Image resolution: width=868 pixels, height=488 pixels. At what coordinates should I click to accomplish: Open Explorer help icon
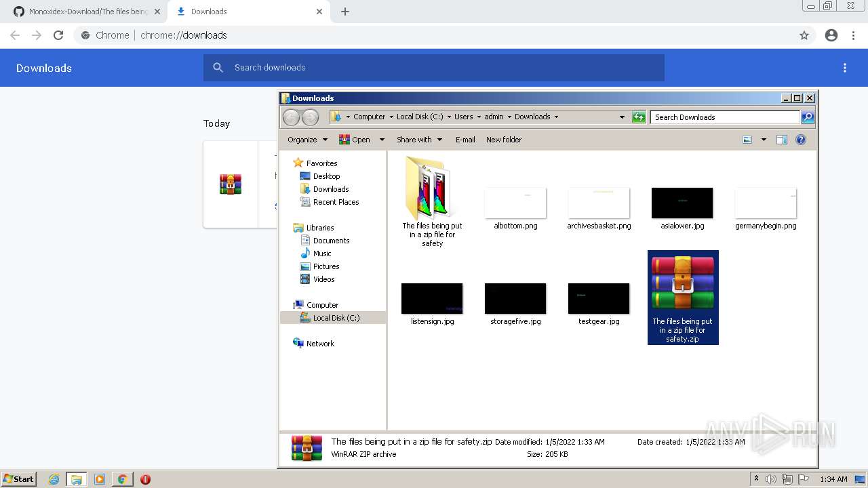801,140
